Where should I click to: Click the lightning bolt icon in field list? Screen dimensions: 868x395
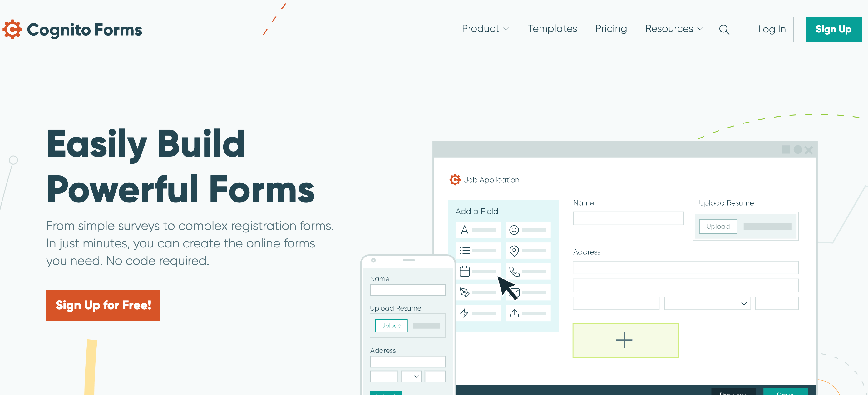[x=464, y=312]
